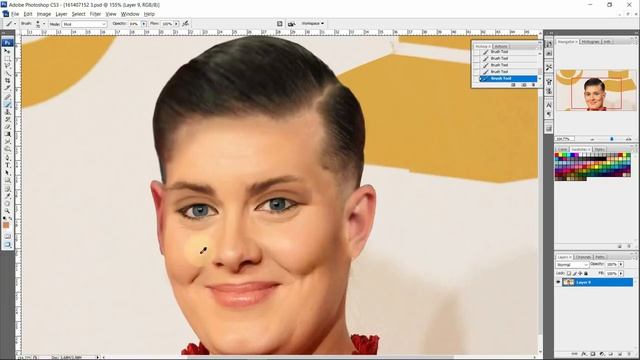Open the foreground color swatch in toolbox

pos(6,225)
